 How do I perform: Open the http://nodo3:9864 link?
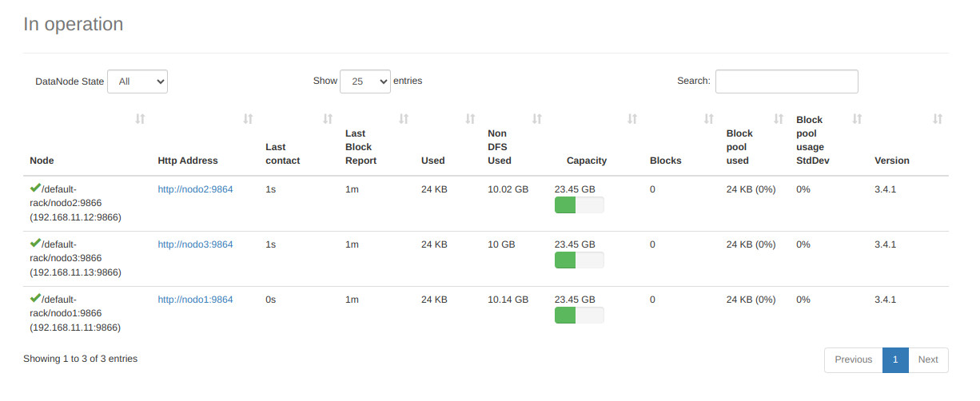[x=195, y=244]
